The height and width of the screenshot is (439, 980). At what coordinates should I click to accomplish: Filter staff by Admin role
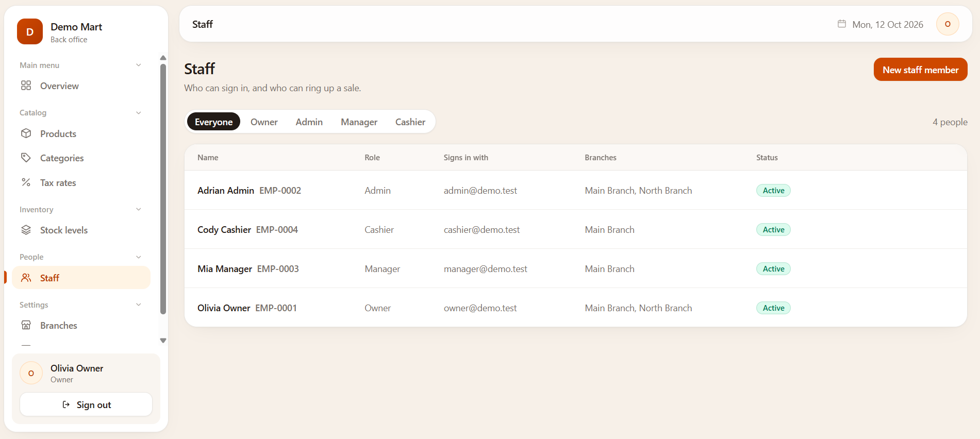(x=309, y=122)
